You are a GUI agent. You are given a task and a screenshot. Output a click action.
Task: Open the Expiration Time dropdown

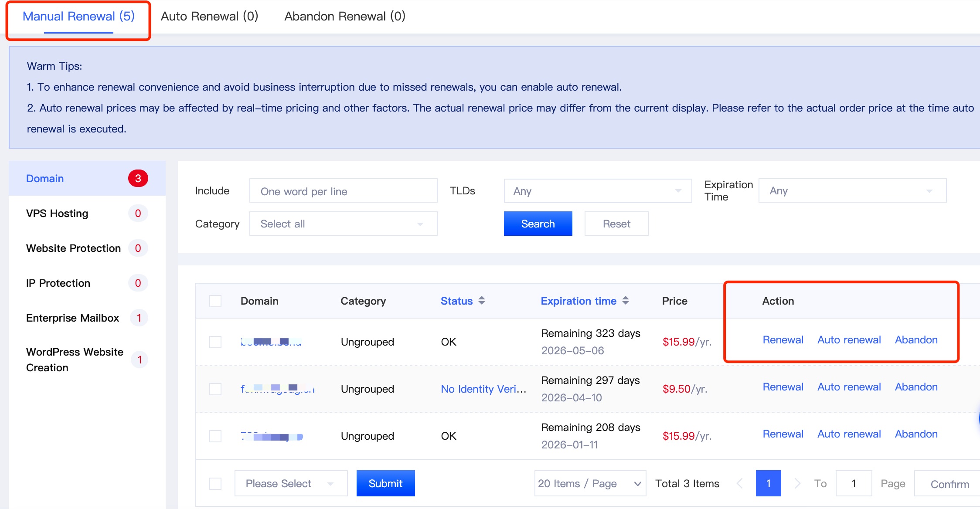(852, 191)
